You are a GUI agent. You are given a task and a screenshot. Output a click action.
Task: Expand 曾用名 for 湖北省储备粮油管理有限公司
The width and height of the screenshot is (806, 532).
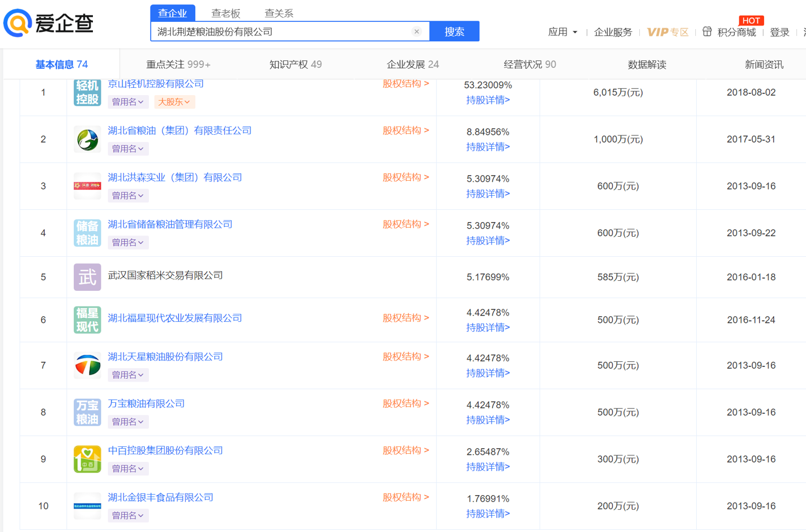coord(128,243)
